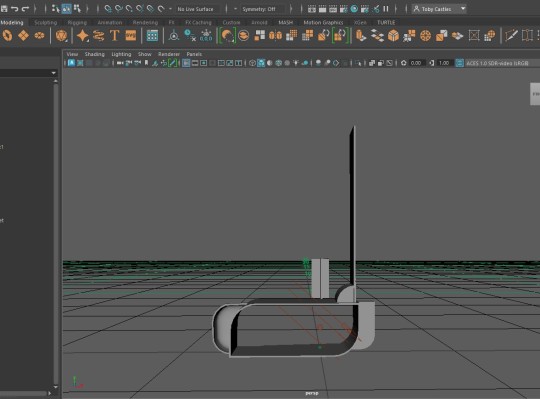Click the Delete History shelf icon
Image resolution: width=540 pixels, height=399 pixels.
coord(190,35)
